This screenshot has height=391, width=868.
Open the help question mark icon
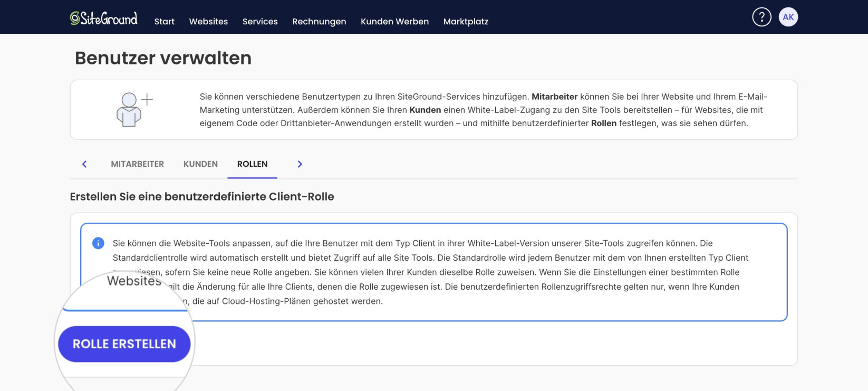(x=761, y=17)
